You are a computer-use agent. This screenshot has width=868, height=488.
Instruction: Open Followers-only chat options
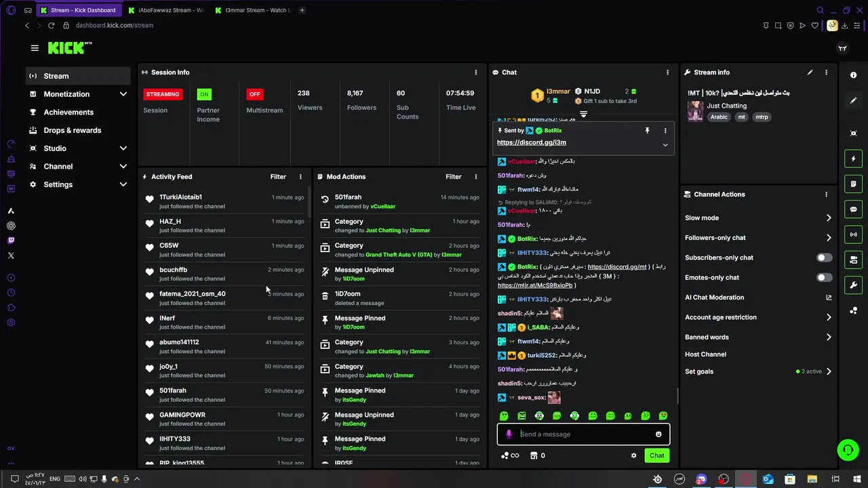click(x=758, y=238)
